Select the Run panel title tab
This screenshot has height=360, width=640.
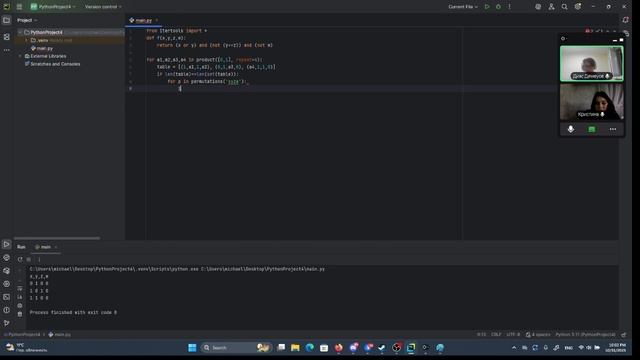pos(21,247)
